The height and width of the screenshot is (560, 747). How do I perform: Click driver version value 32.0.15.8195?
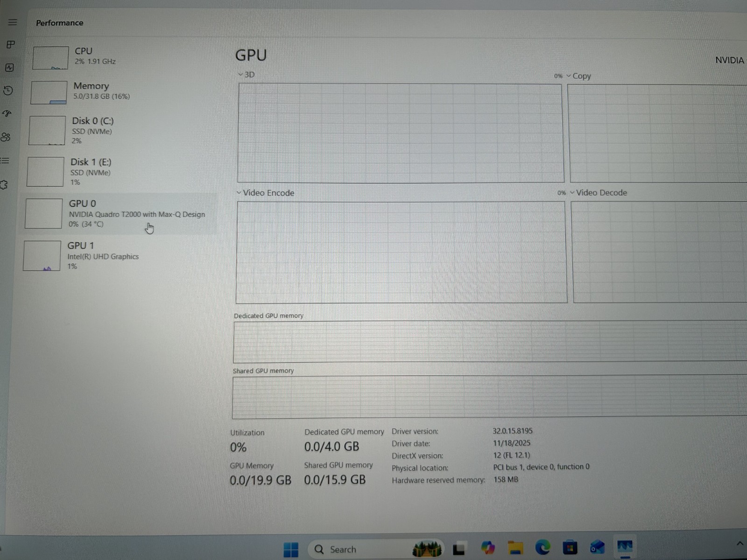click(x=513, y=431)
